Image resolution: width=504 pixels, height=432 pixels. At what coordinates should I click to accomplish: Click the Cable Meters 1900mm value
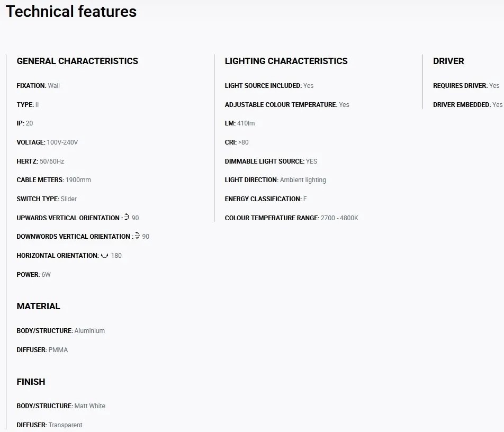point(78,180)
